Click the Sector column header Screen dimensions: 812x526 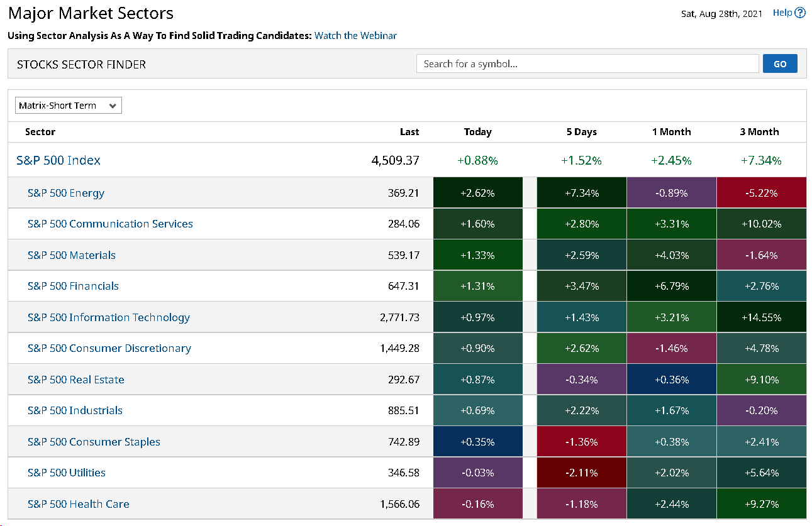pyautogui.click(x=40, y=132)
